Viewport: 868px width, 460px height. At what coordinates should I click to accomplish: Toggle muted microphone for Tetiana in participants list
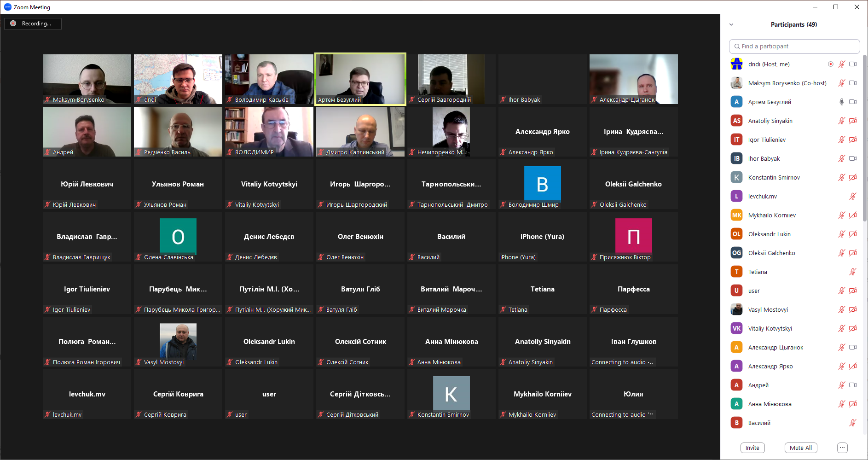coord(852,272)
